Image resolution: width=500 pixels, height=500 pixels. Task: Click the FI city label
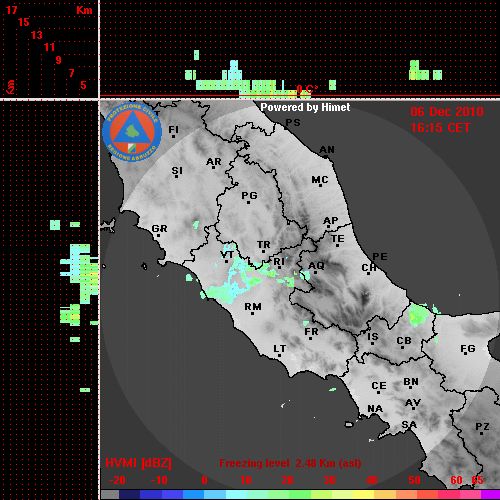point(173,129)
